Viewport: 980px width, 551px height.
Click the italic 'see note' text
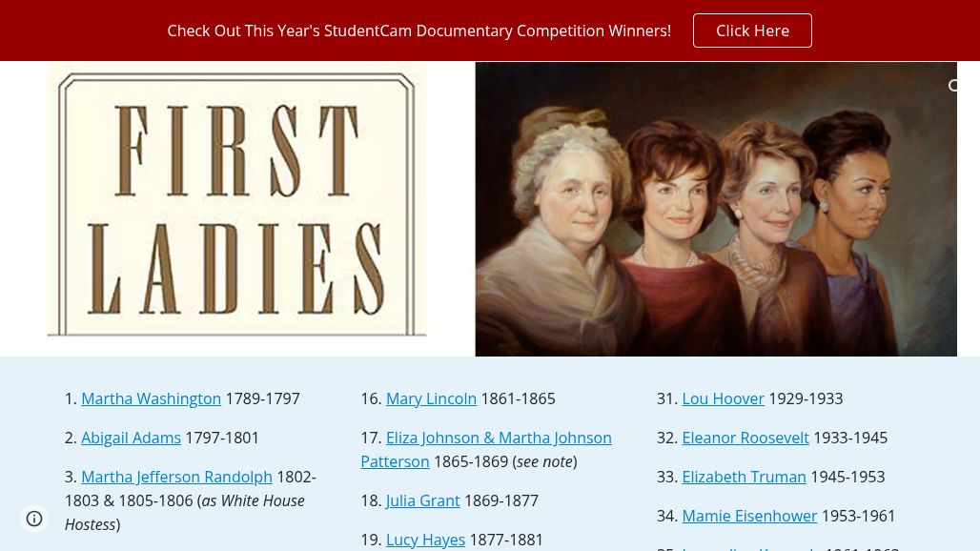click(x=544, y=461)
